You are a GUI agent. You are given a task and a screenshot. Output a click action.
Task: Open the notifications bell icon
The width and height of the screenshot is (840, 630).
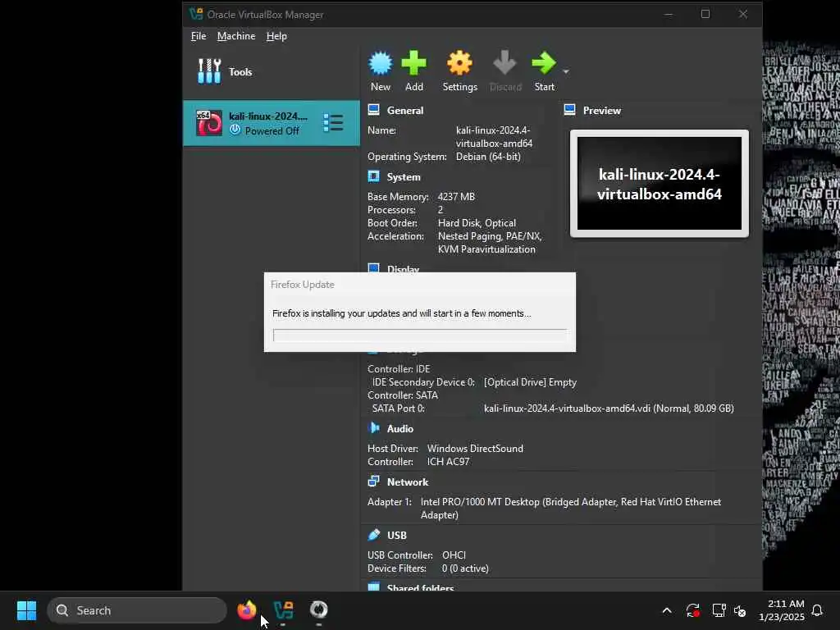tap(817, 610)
